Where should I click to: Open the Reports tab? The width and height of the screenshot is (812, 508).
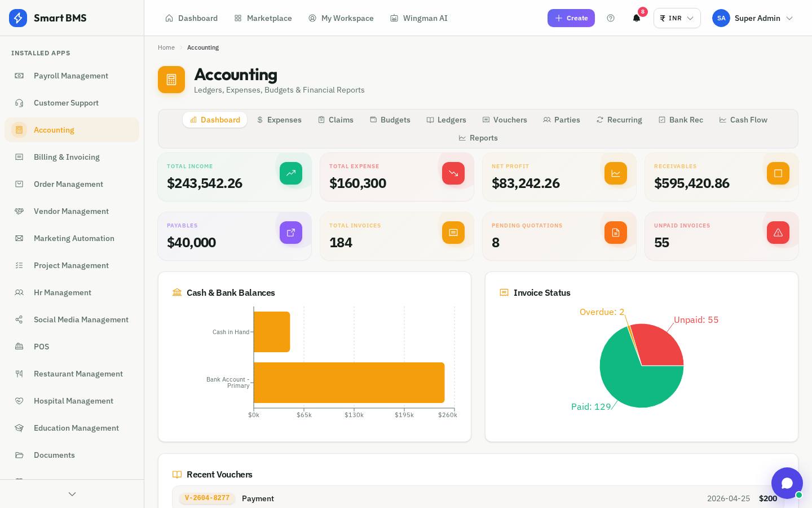(478, 138)
